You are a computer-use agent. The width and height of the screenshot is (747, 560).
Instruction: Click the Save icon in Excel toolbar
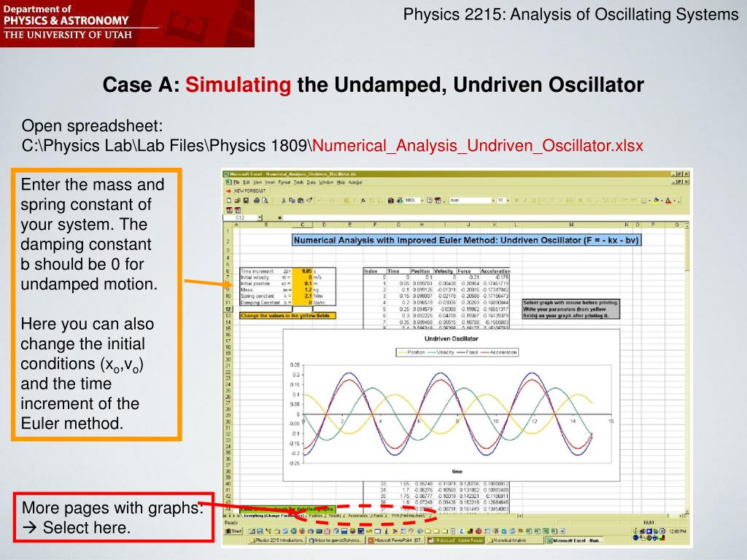pyautogui.click(x=246, y=201)
